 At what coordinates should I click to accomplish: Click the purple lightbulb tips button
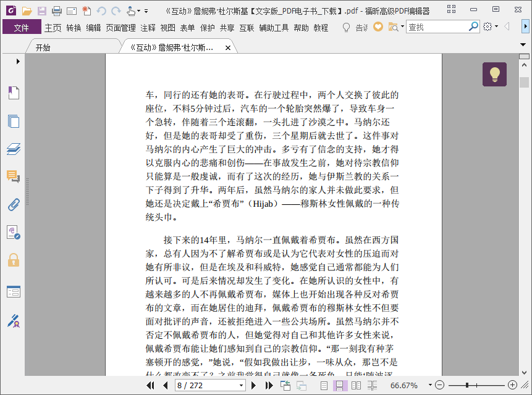495,74
